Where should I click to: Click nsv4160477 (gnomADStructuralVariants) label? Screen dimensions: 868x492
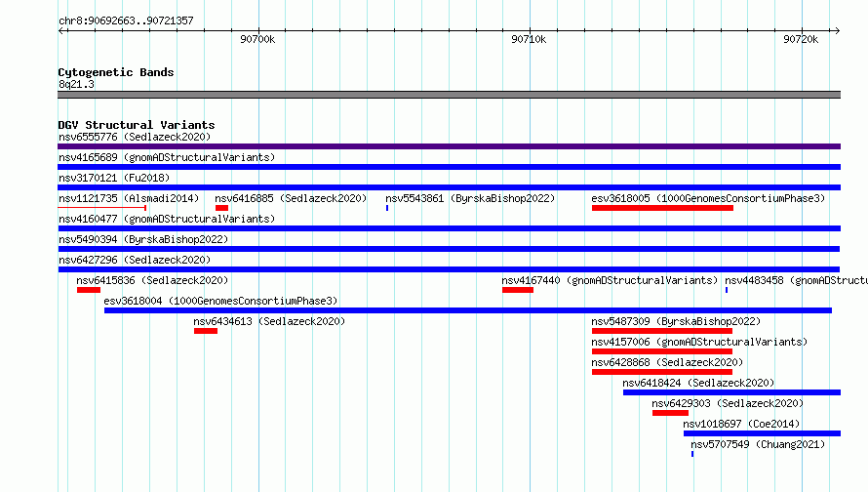pos(167,219)
